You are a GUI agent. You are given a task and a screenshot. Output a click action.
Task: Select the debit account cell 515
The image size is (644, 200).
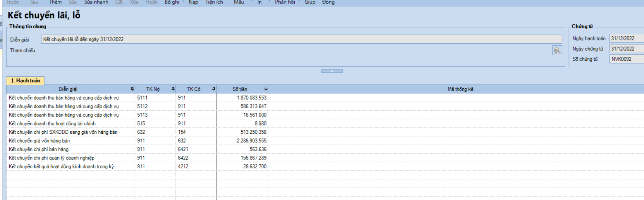[x=155, y=123]
